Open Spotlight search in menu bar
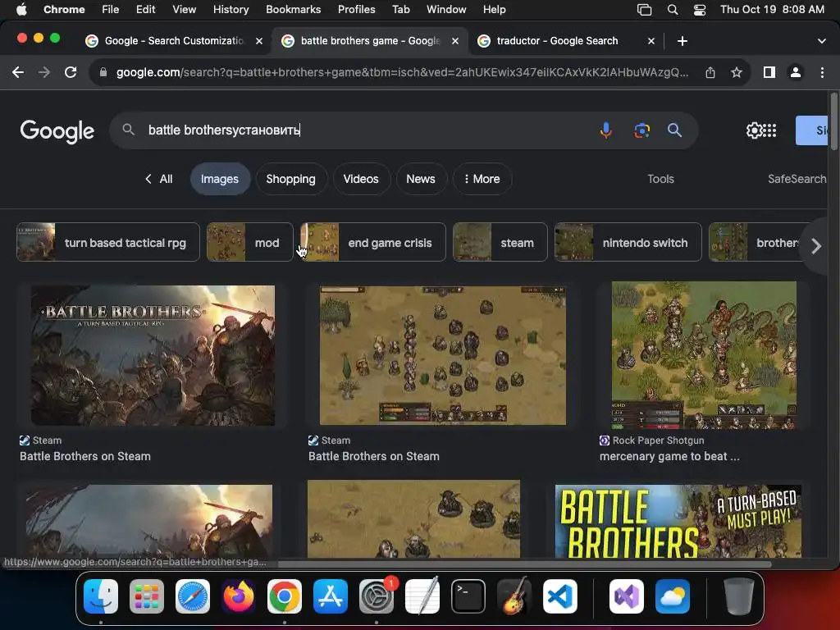This screenshot has height=630, width=840. [x=673, y=10]
